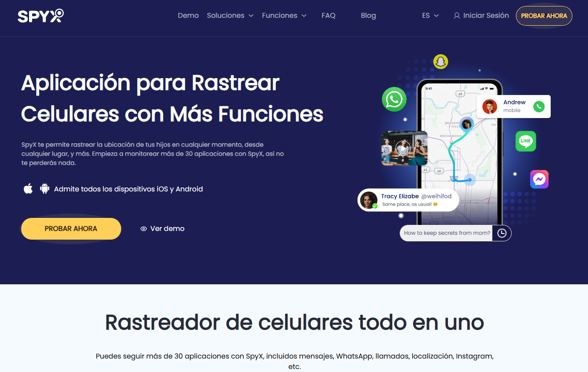Click the 'Rastreador de celulares todo en uno' heading
This screenshot has height=372, width=588.
[x=294, y=322]
